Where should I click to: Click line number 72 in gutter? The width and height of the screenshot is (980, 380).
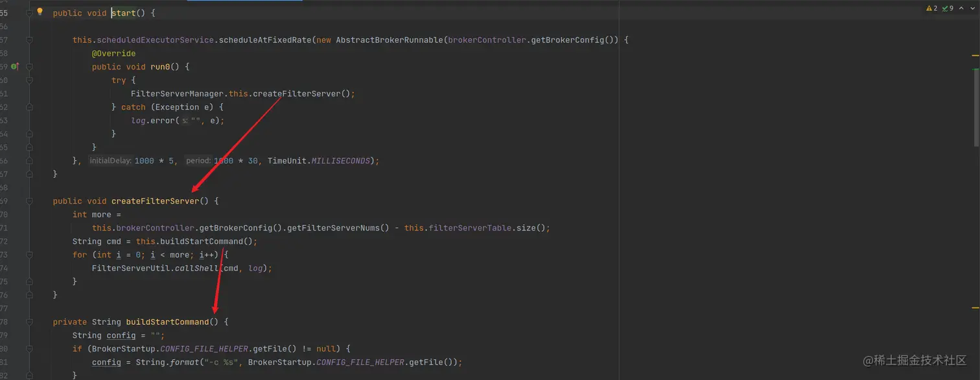pos(4,241)
